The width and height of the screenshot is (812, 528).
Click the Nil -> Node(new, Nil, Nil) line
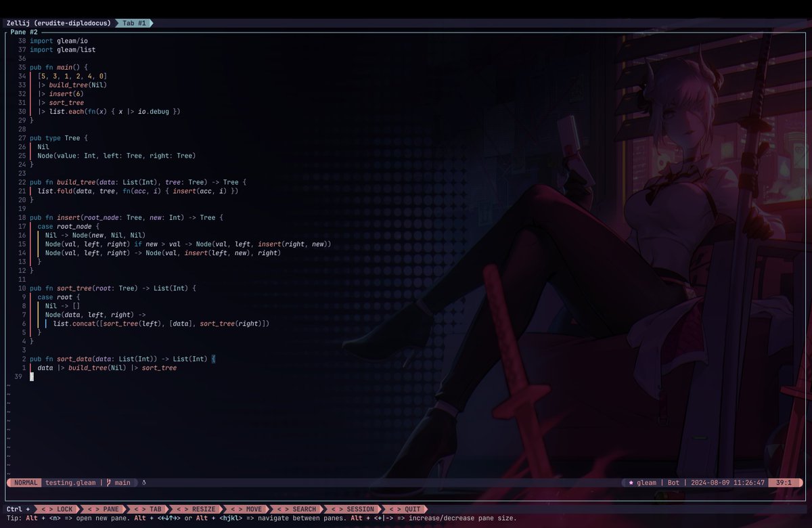[x=95, y=235]
